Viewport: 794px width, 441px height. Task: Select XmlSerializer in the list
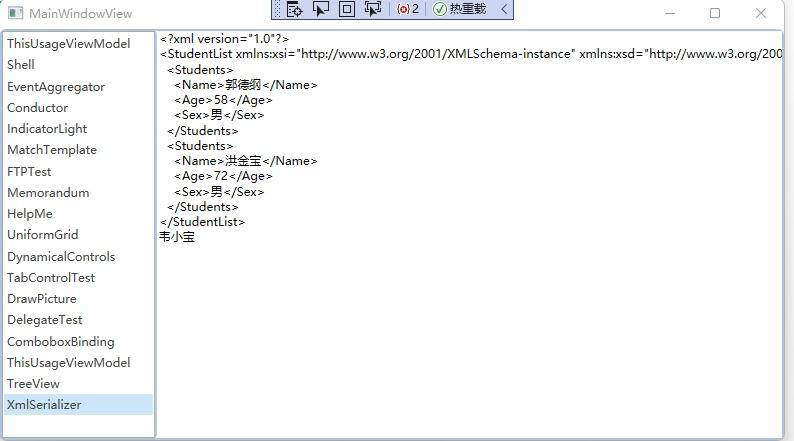[78, 405]
